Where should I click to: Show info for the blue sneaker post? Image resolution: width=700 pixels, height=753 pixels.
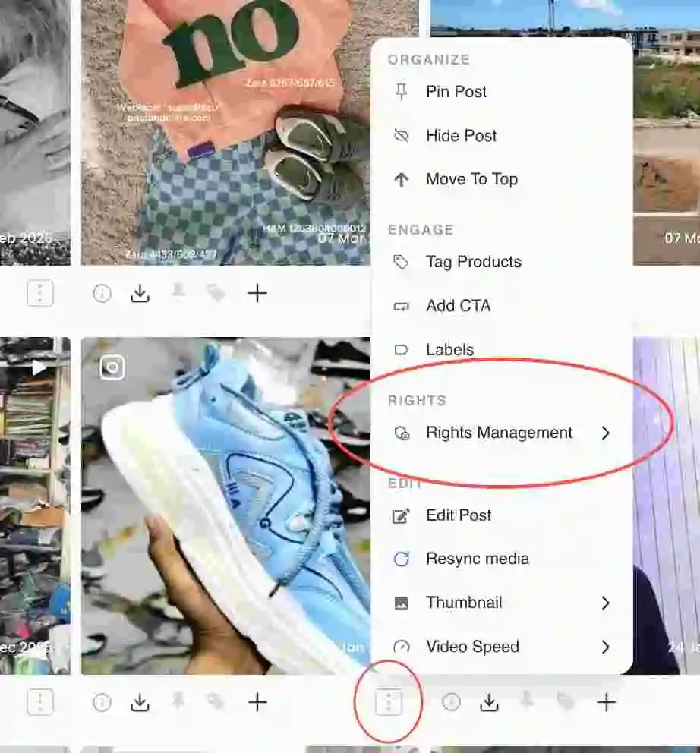102,703
